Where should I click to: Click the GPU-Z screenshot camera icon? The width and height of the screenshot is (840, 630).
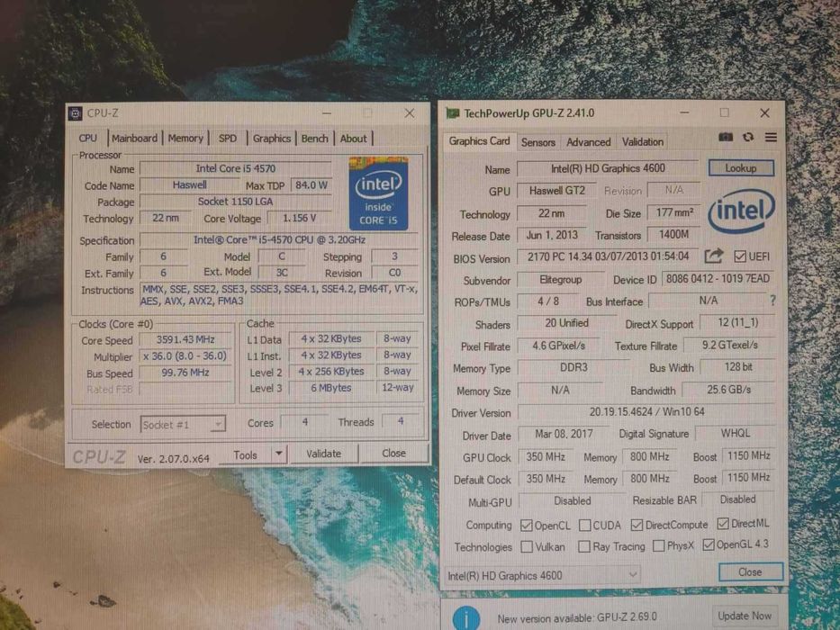(726, 137)
